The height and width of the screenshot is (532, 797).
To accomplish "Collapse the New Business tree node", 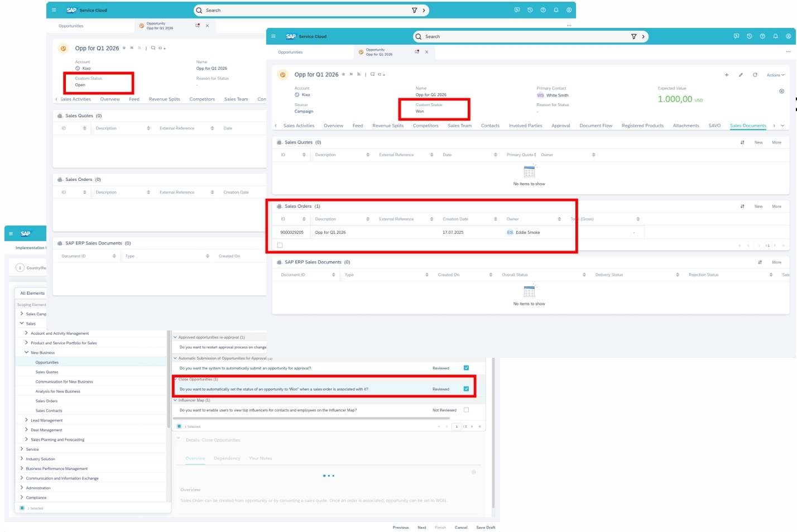I will point(26,352).
